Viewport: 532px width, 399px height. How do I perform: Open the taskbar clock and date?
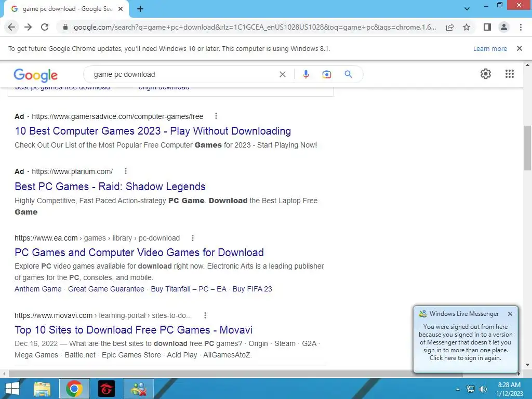tap(509, 389)
